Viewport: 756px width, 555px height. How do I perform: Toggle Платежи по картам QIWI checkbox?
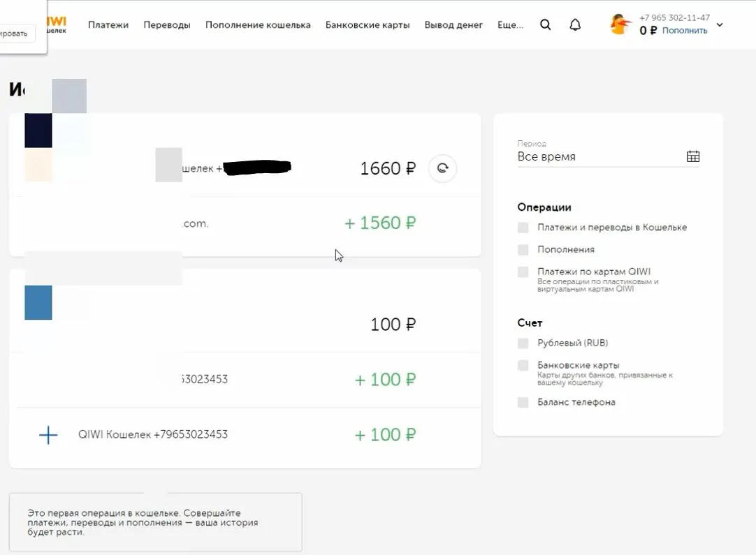[x=523, y=272]
